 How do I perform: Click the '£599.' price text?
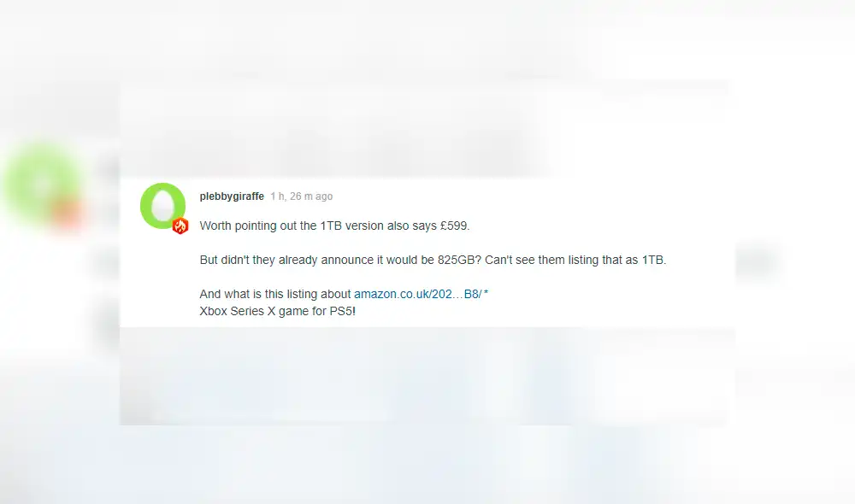[x=455, y=226]
